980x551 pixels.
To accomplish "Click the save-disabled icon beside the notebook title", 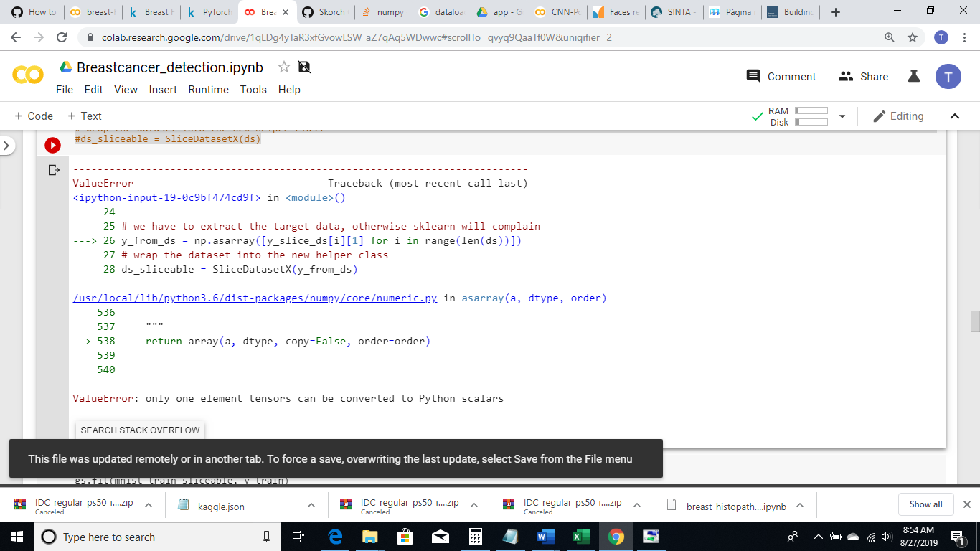I will (x=303, y=67).
